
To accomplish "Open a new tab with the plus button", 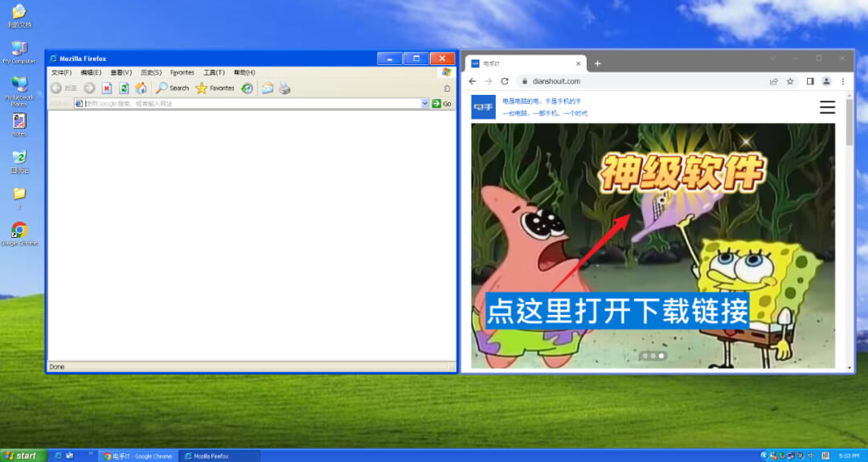I will click(597, 63).
